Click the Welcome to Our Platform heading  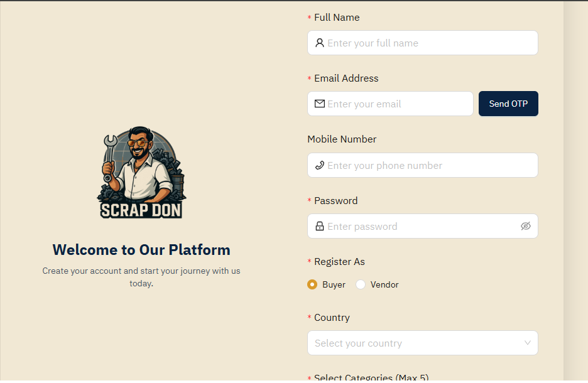tap(141, 250)
